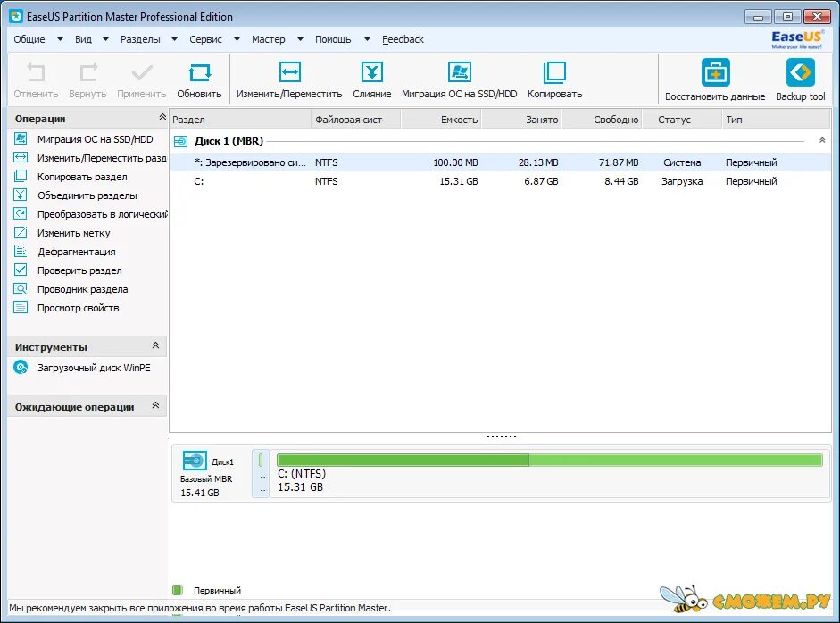Click sidebar Просмотр свойств icon

pyautogui.click(x=21, y=307)
